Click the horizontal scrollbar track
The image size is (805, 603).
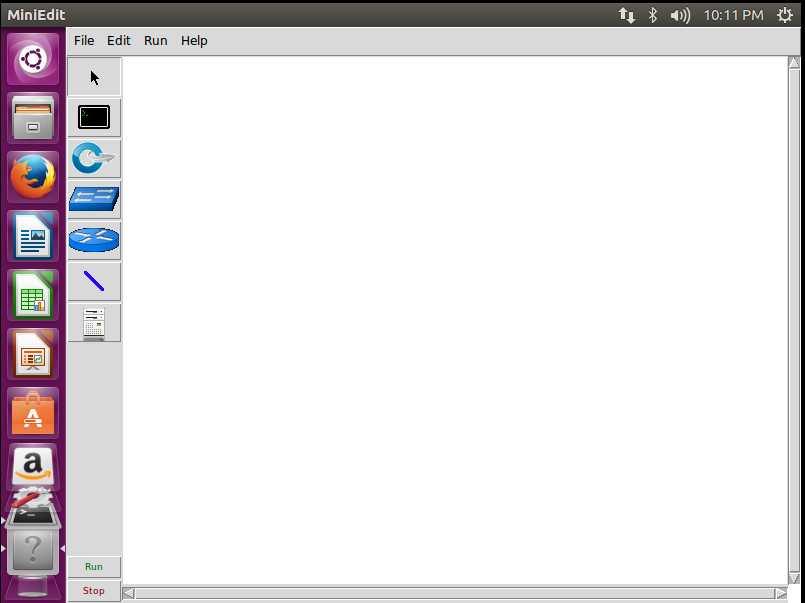pyautogui.click(x=455, y=594)
